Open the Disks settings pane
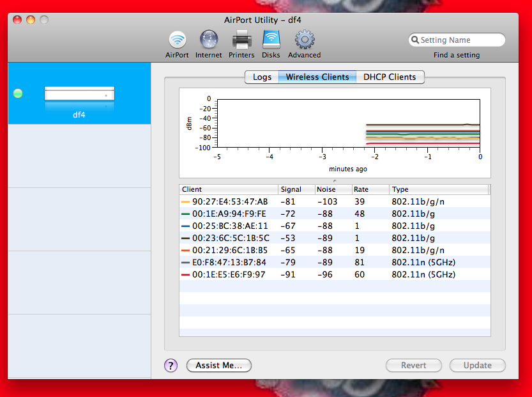Screen dimensions: 532x397 (271, 44)
